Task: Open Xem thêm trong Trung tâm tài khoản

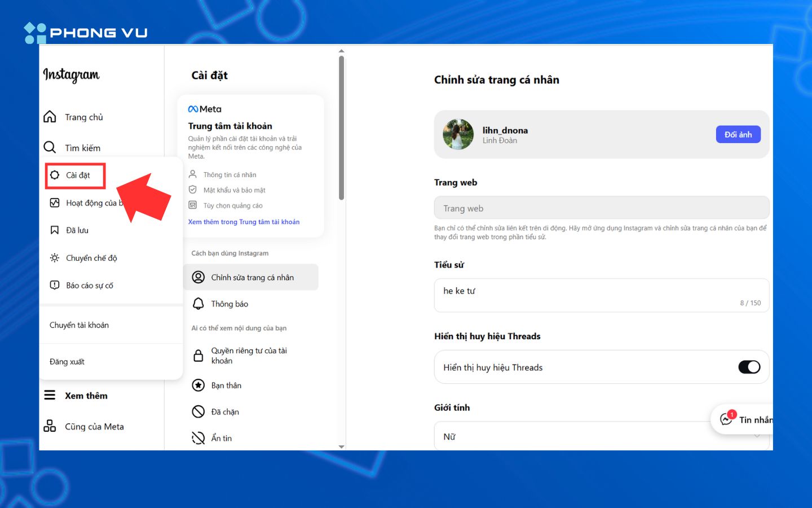Action: (x=244, y=222)
